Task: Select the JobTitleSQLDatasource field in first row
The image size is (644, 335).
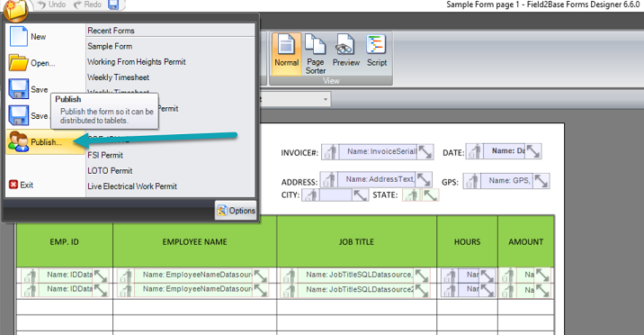Action: click(355, 275)
